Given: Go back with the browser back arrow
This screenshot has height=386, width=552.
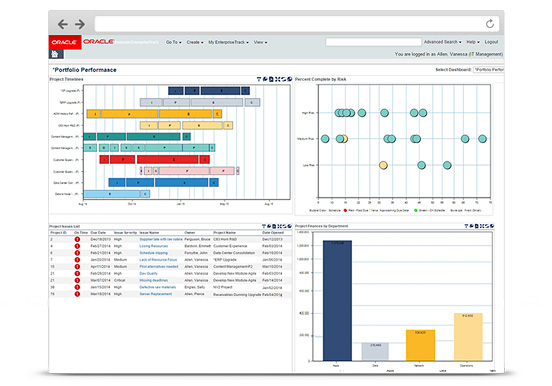Looking at the screenshot, I should tap(63, 24).
